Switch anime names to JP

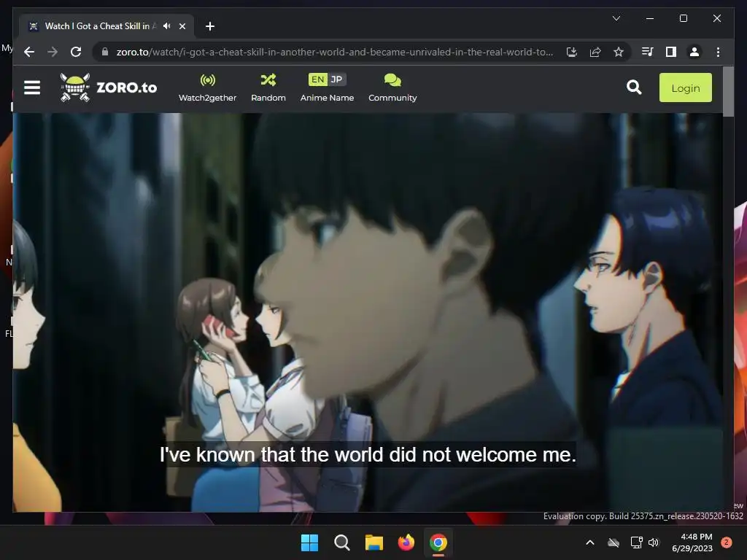click(x=336, y=79)
